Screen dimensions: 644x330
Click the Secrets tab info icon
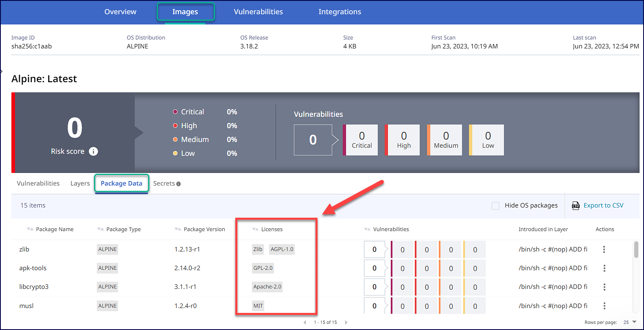point(178,184)
